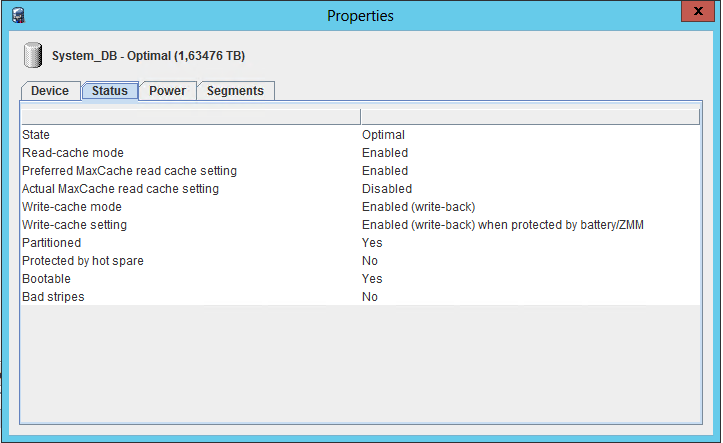The height and width of the screenshot is (443, 723).
Task: Click the blank property-name column header
Action: 190,117
